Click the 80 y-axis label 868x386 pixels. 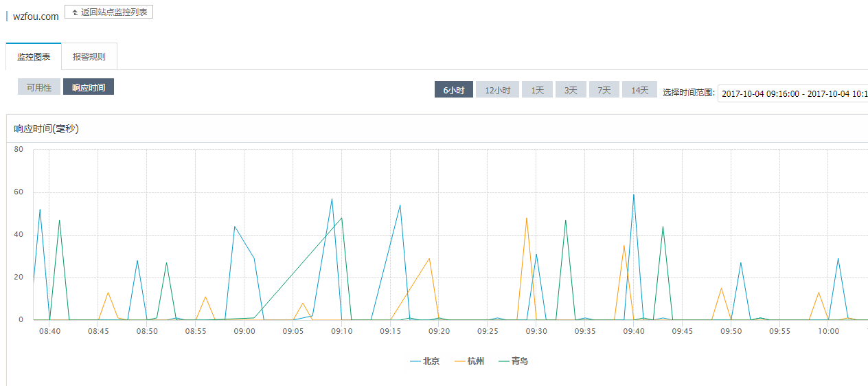click(19, 149)
